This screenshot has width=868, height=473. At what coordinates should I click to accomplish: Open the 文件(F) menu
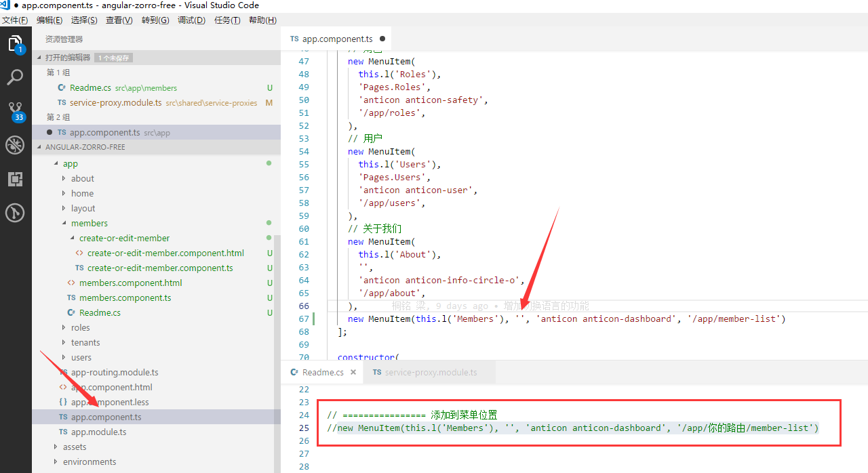[x=15, y=20]
